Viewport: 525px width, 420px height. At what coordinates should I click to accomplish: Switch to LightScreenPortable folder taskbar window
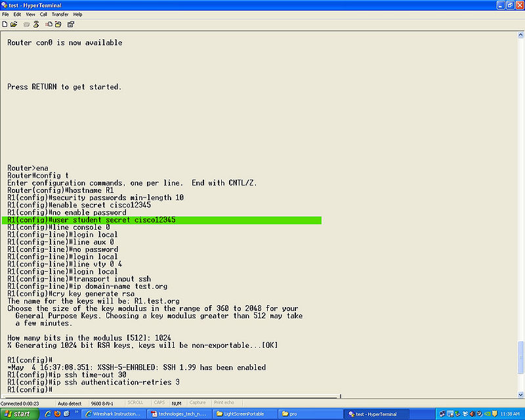point(245,414)
